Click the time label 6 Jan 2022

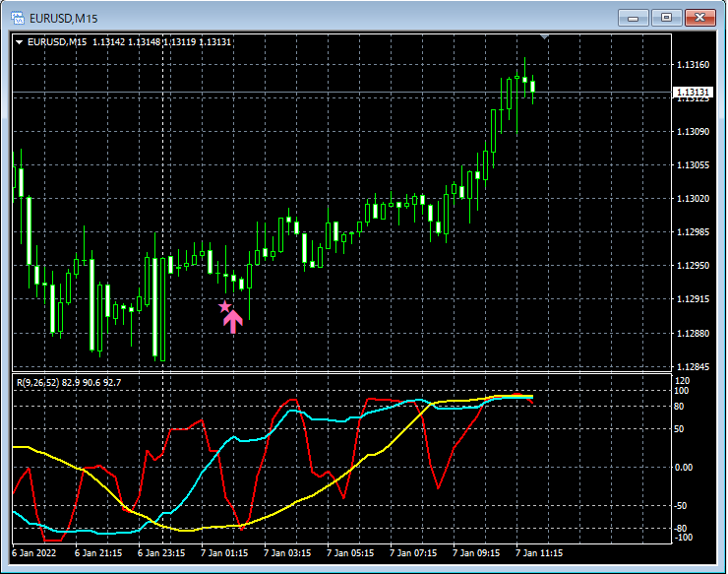tap(33, 553)
